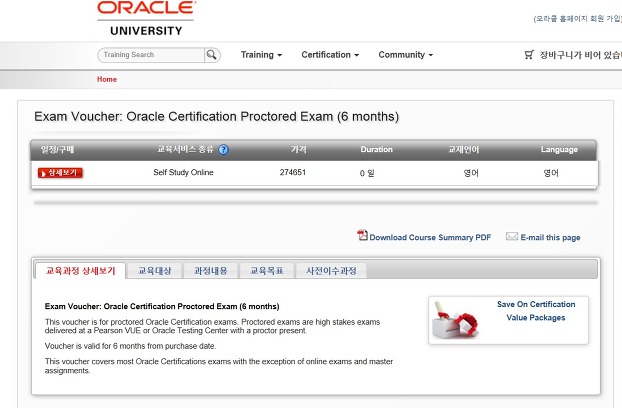Expand the Certification menu
622x408 pixels.
(330, 55)
